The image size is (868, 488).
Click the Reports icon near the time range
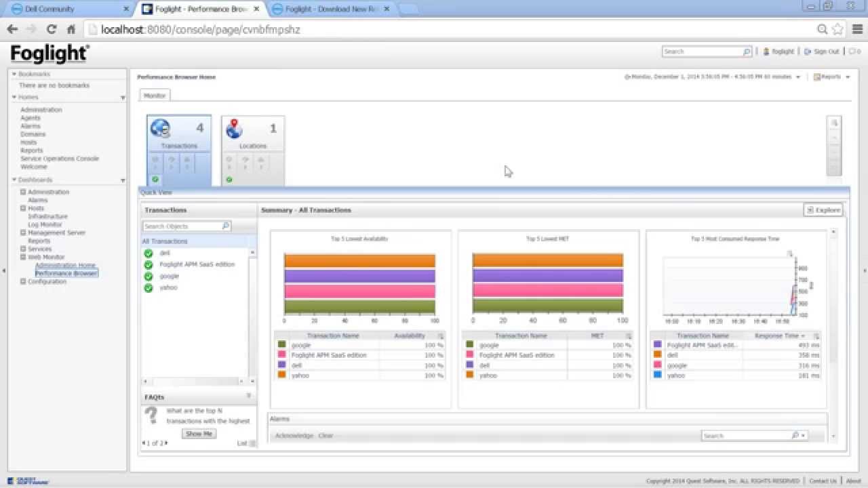tap(816, 77)
